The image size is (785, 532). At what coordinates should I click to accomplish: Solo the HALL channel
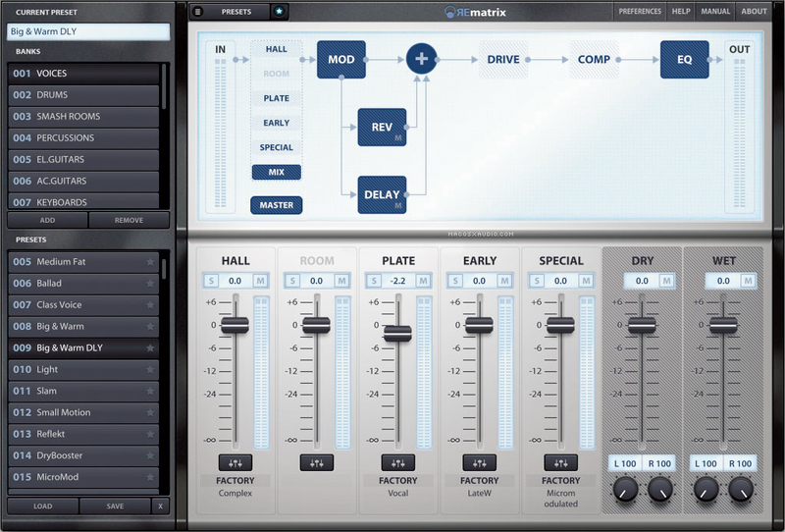click(x=211, y=281)
